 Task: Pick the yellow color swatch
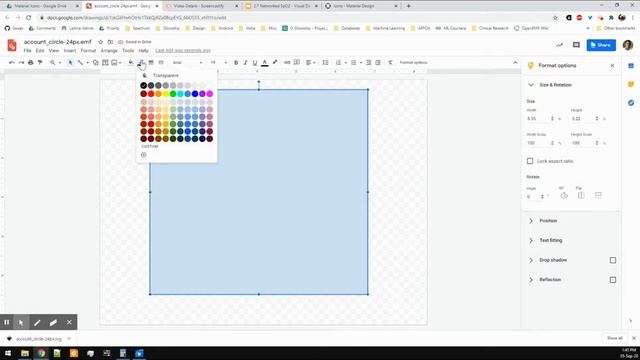(165, 94)
